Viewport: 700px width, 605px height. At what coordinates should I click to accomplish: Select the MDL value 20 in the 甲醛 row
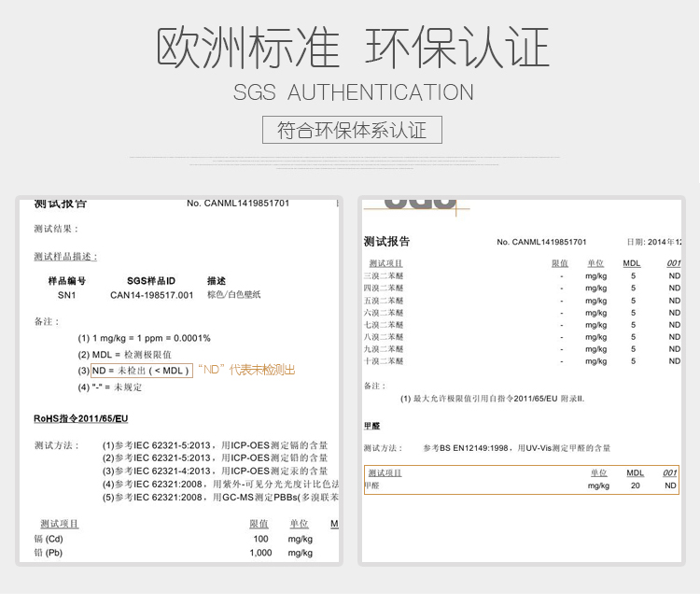point(636,485)
